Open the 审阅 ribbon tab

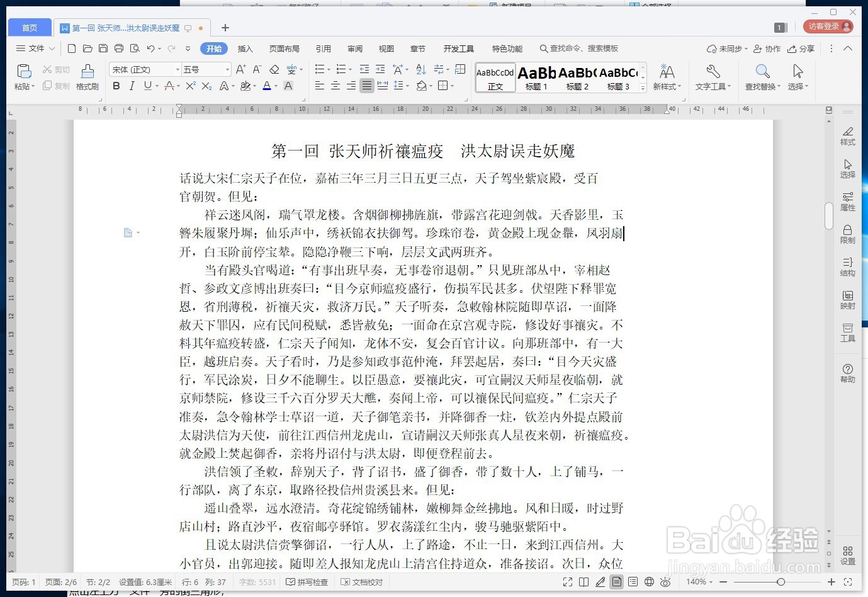(354, 48)
